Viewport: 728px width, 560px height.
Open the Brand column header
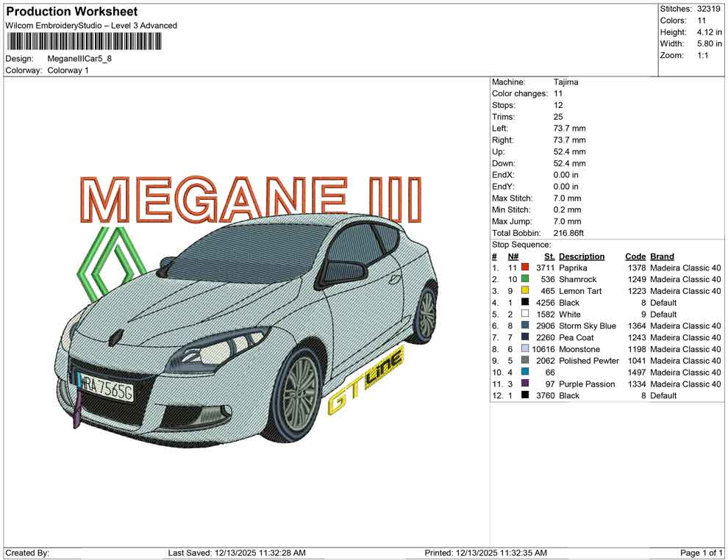point(662,256)
